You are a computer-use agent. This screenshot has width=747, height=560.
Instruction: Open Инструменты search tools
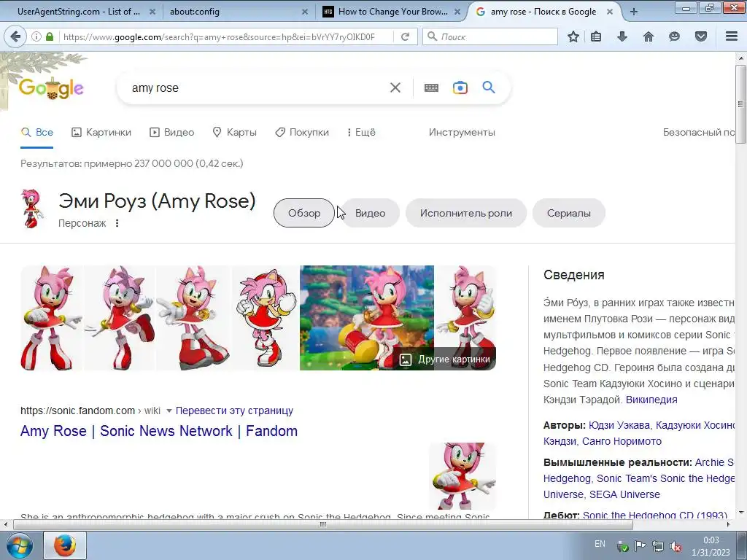[x=462, y=133]
